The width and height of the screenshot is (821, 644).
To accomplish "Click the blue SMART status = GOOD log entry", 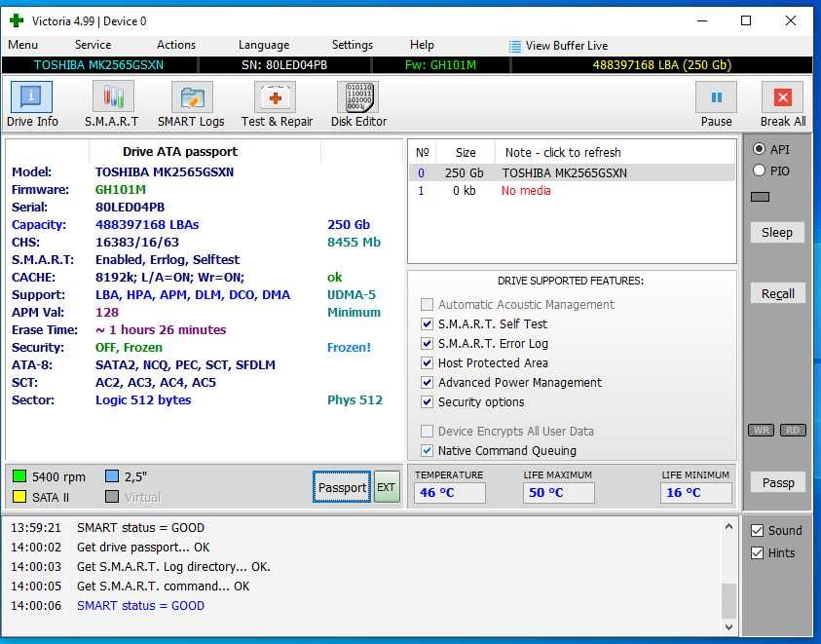I will pos(140,605).
